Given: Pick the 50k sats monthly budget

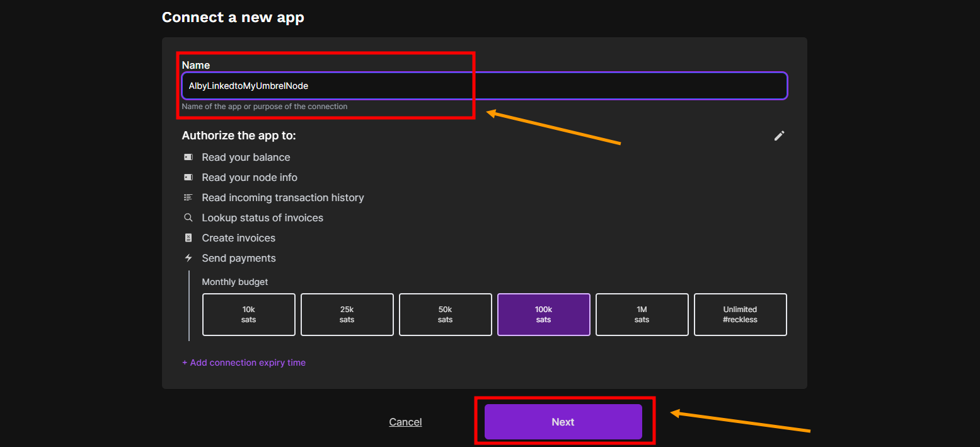Looking at the screenshot, I should point(445,315).
